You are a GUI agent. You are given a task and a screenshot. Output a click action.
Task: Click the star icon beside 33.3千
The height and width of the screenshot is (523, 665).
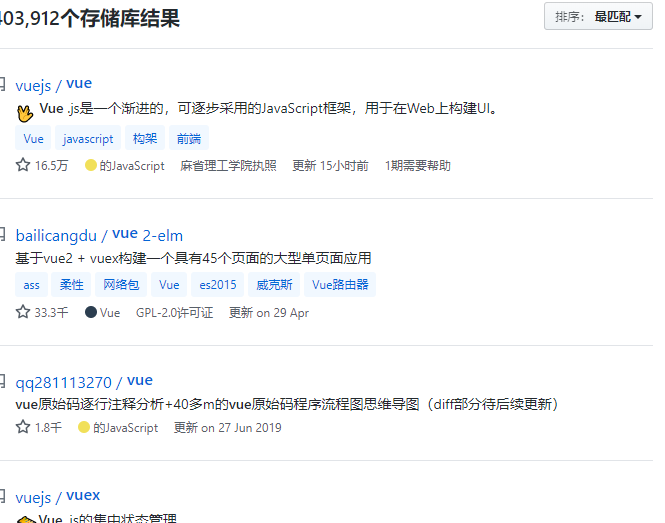click(x=23, y=312)
